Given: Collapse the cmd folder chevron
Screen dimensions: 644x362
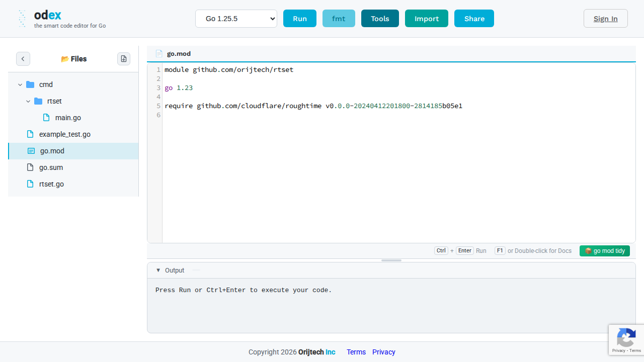Looking at the screenshot, I should pyautogui.click(x=20, y=84).
